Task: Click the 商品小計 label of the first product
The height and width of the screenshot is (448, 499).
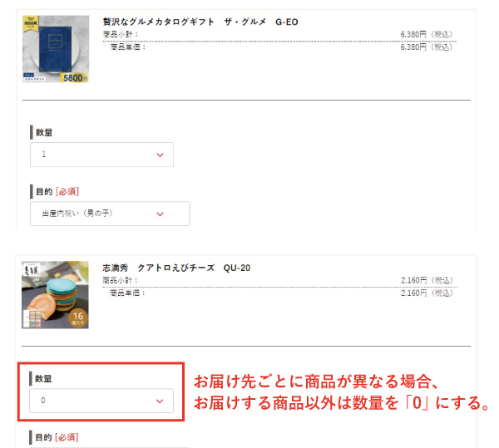Action: pos(121,34)
